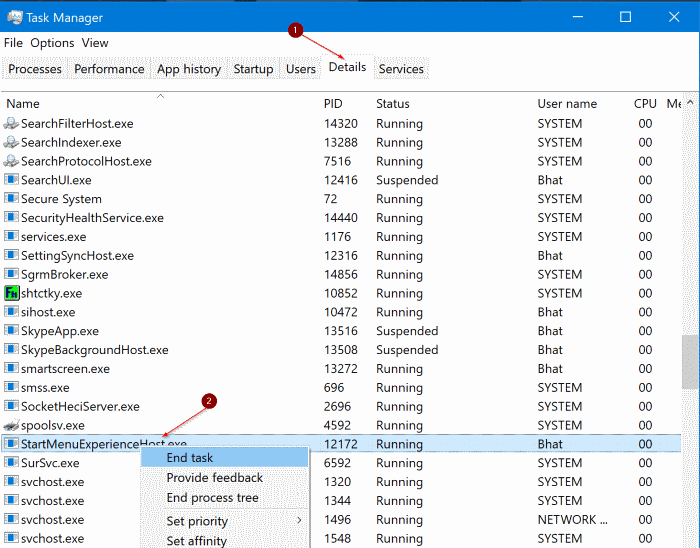Click the green Fn icon of shtctky.exe
This screenshot has height=548, width=700.
[x=12, y=293]
